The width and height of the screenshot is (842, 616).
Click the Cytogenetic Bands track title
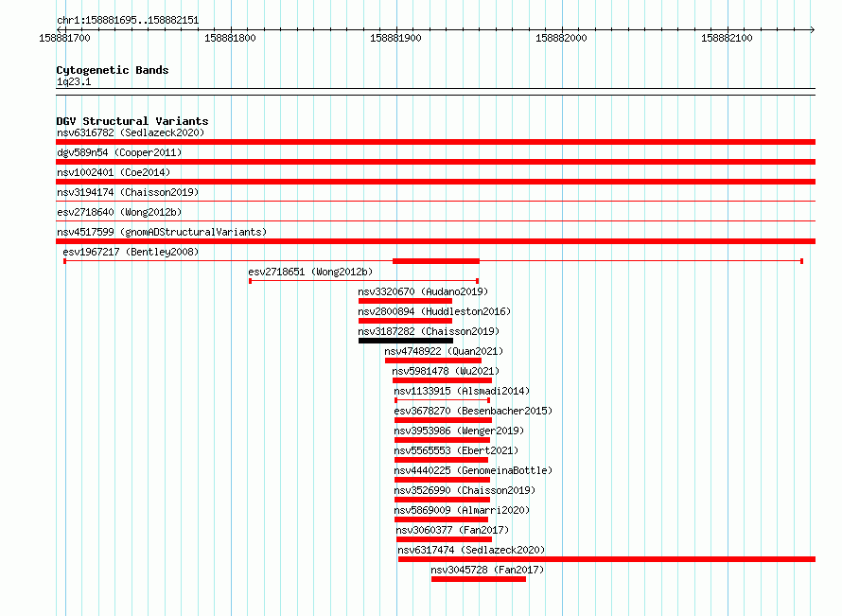[x=113, y=70]
